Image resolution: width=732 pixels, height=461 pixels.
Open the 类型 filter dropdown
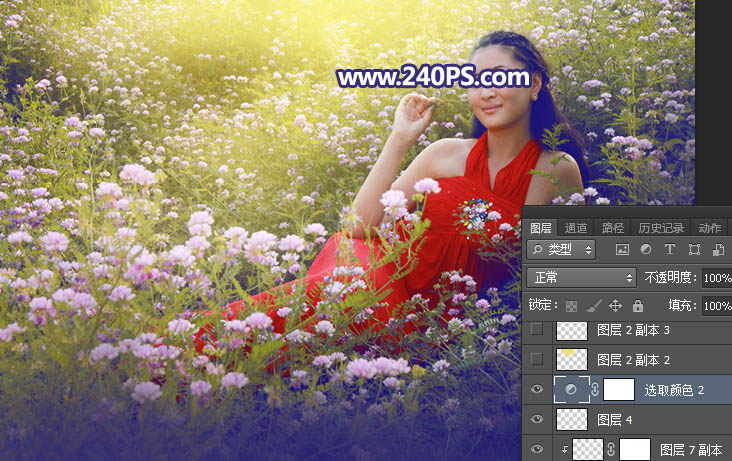(x=561, y=249)
